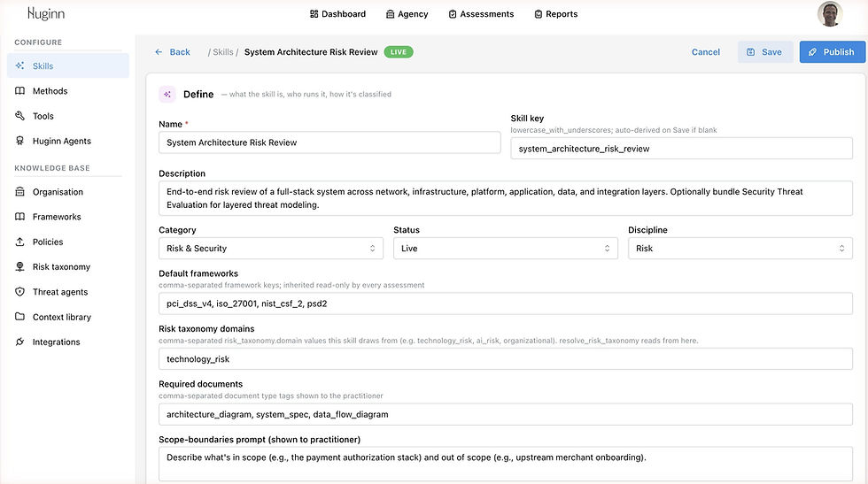Open the Dashboard tab
This screenshot has height=484, width=868.
tap(337, 14)
